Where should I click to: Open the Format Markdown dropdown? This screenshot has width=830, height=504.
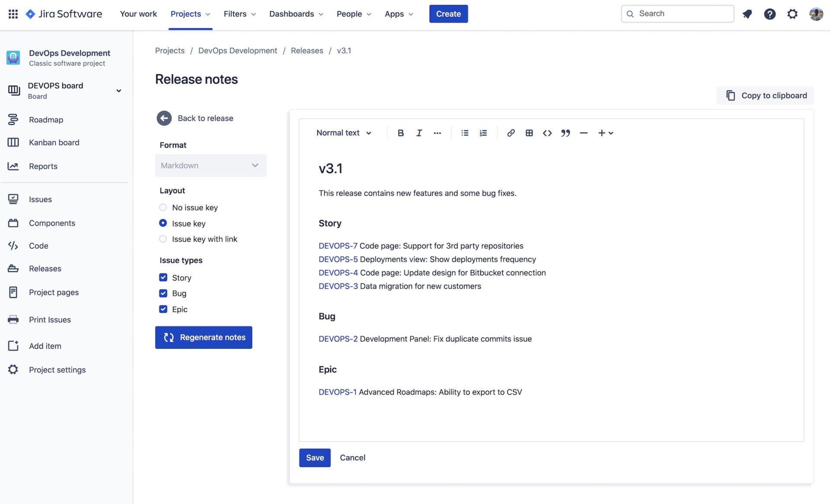point(211,165)
